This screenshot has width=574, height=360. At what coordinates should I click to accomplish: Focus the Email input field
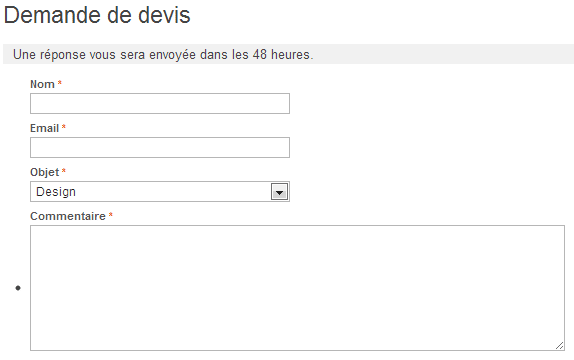160,147
